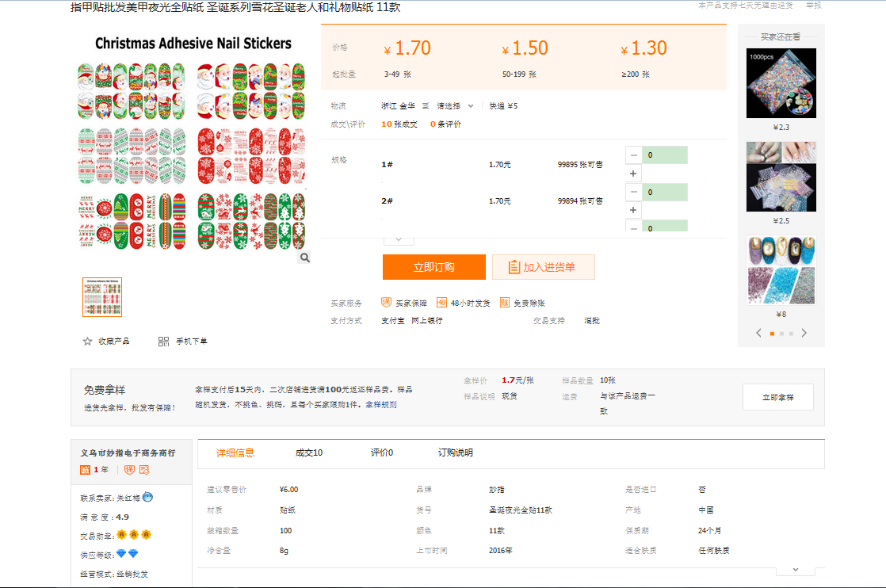Click the 免费赊账 icon

tap(505, 303)
